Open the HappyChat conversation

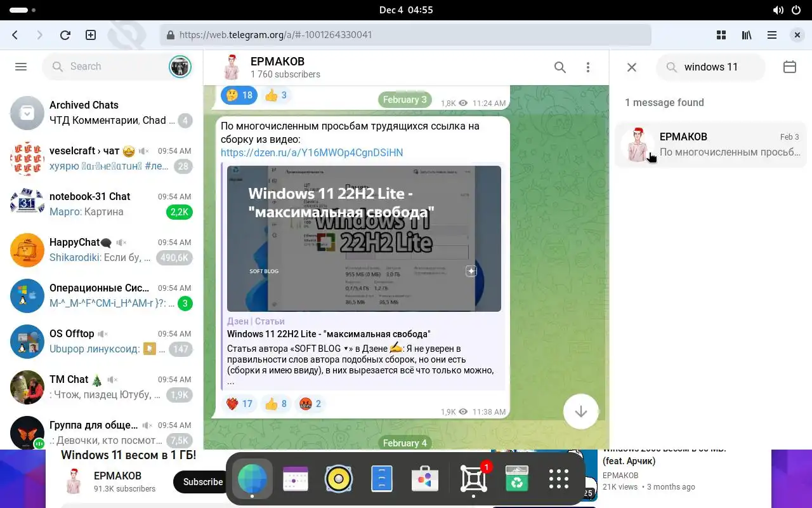101,250
